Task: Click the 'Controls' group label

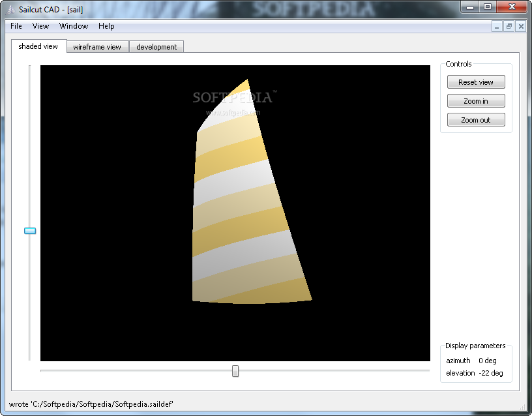Action: click(458, 64)
